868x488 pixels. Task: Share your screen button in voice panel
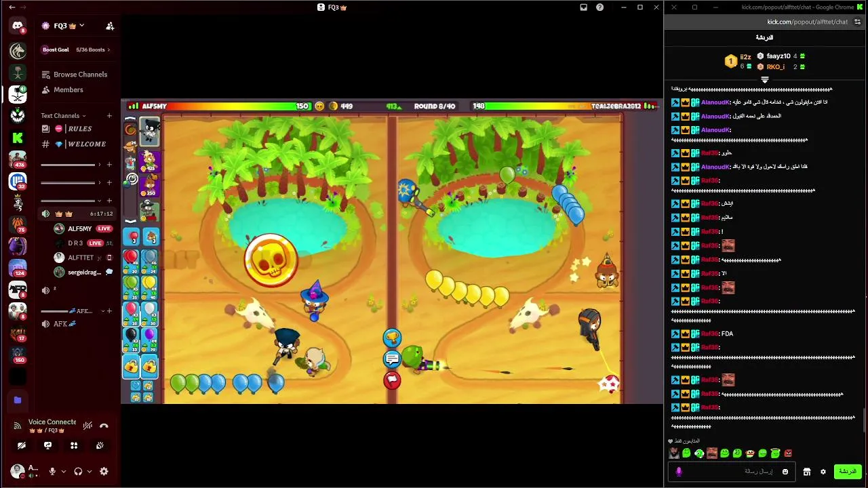coord(47,445)
